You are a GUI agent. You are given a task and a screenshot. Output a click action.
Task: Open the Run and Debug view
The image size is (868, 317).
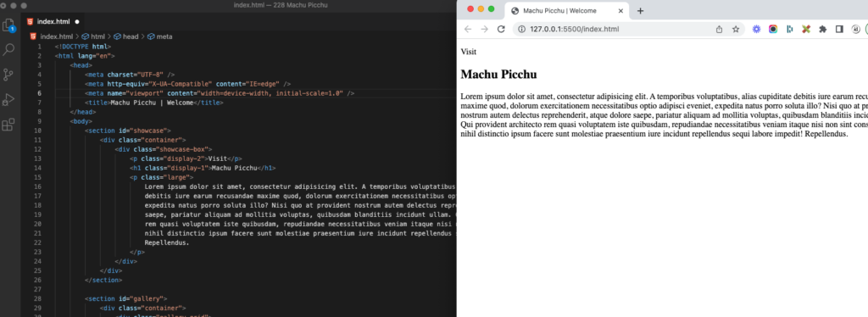tap(8, 99)
